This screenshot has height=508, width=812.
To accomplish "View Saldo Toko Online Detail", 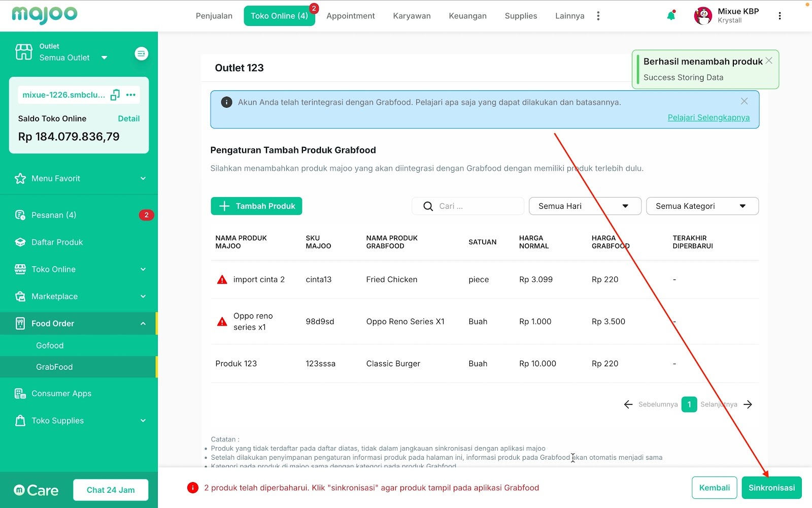I will [129, 118].
